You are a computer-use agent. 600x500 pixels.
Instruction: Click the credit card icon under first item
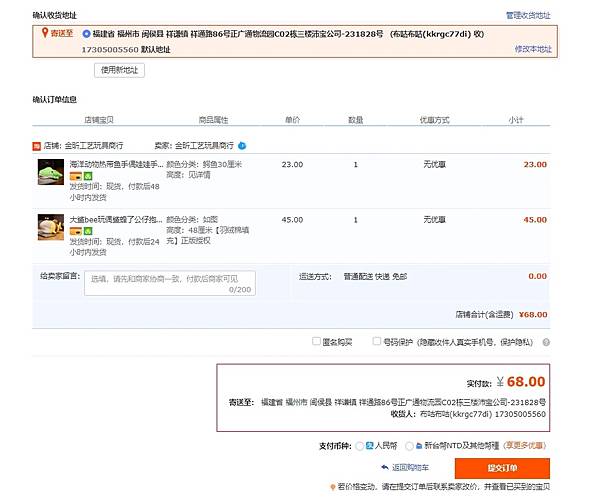point(76,176)
